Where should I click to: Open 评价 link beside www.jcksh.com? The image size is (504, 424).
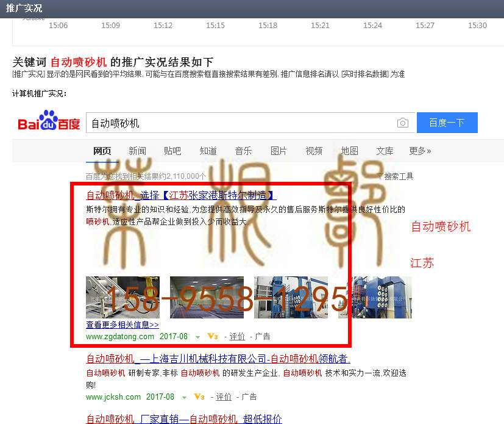tap(224, 397)
